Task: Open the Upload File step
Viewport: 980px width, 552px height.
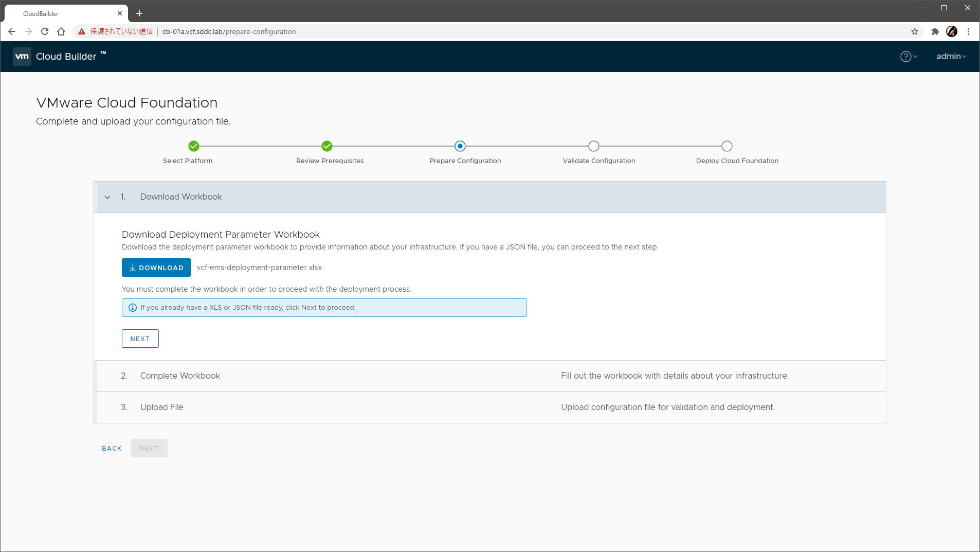Action: pyautogui.click(x=161, y=407)
